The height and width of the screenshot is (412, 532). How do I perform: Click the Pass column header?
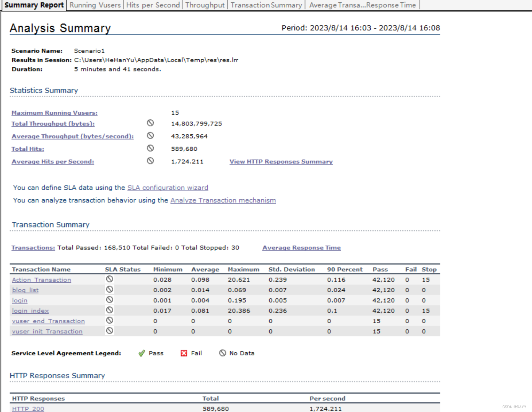tap(380, 269)
